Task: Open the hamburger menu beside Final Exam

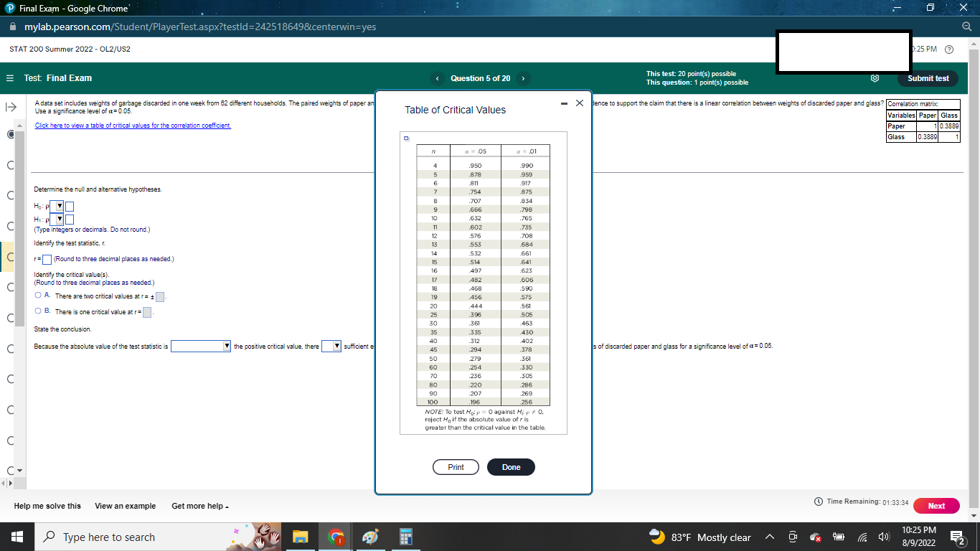Action: tap(9, 77)
